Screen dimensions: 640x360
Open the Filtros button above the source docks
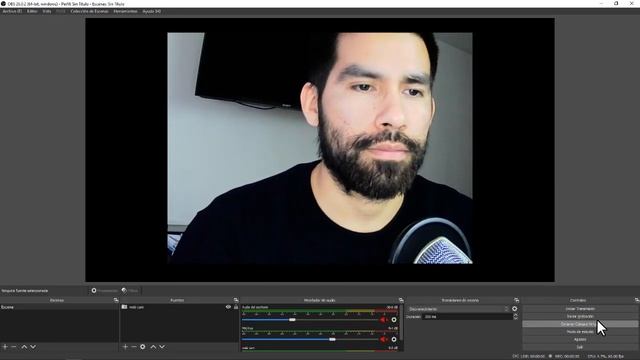130,291
